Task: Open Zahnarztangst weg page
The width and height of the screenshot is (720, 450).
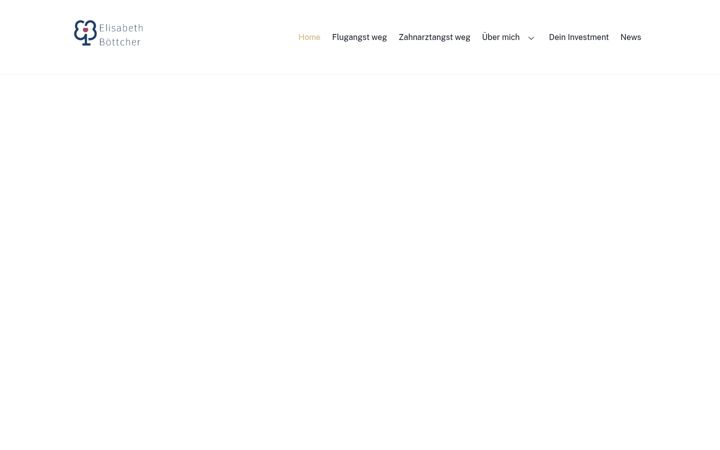Action: [x=434, y=37]
